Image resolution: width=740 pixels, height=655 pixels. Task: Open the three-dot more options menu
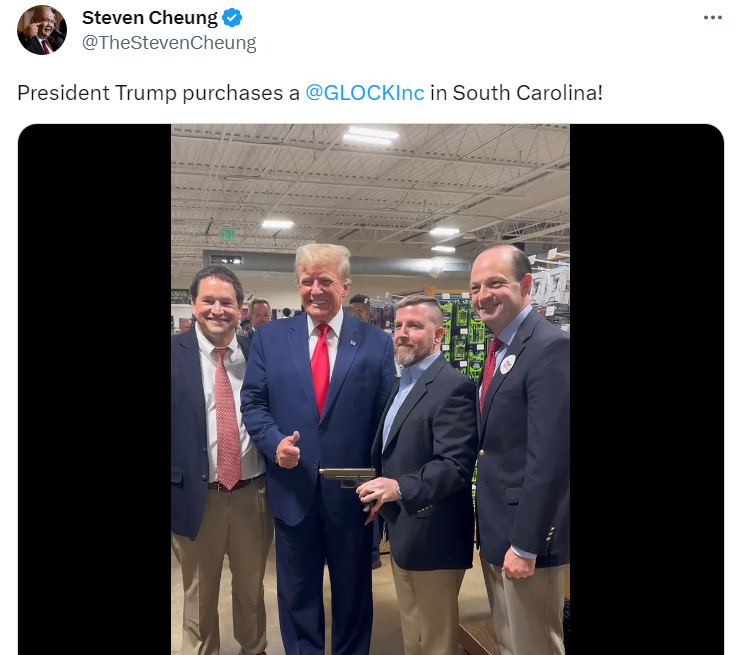(712, 18)
